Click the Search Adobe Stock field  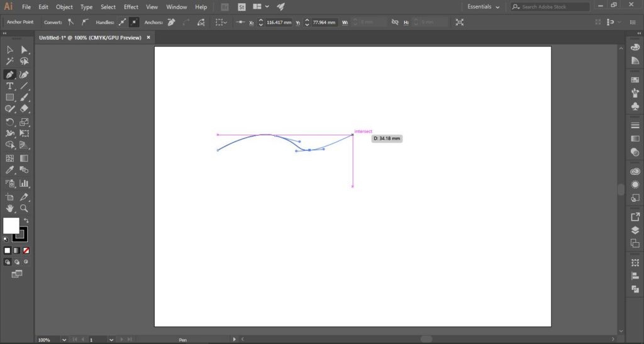tap(550, 7)
